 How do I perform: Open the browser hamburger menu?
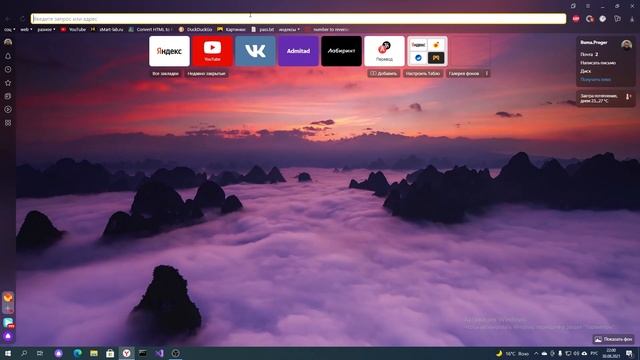tap(588, 6)
